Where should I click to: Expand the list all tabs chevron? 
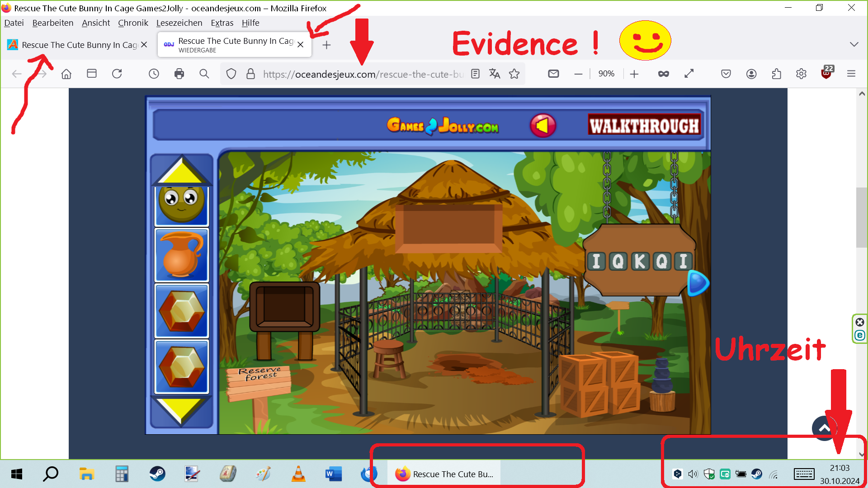point(854,44)
